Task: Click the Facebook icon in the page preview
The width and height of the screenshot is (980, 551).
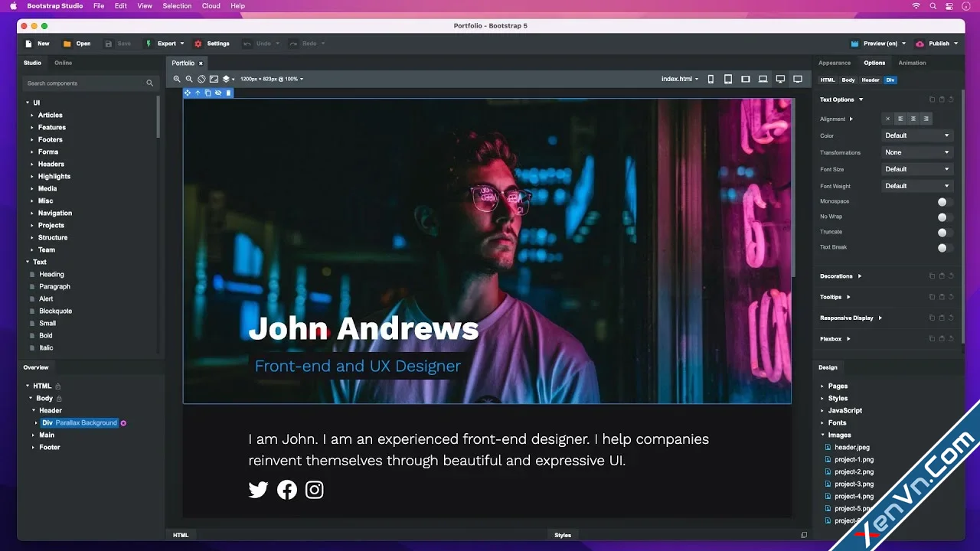Action: coord(287,490)
